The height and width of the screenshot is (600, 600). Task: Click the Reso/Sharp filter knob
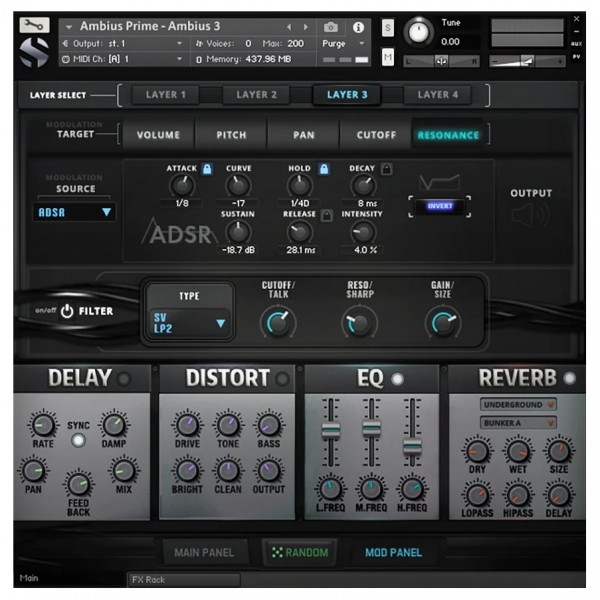(359, 323)
